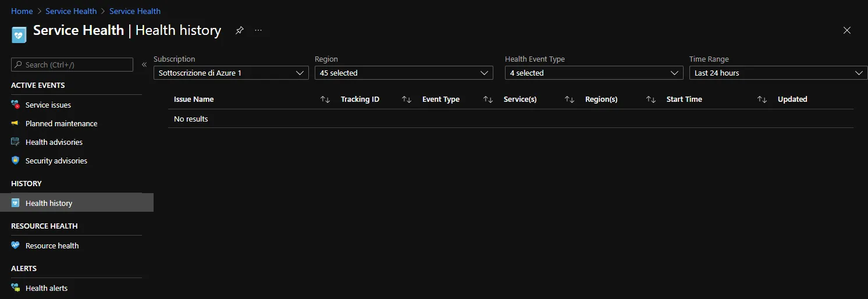
Task: Click the Updated column header
Action: click(792, 99)
